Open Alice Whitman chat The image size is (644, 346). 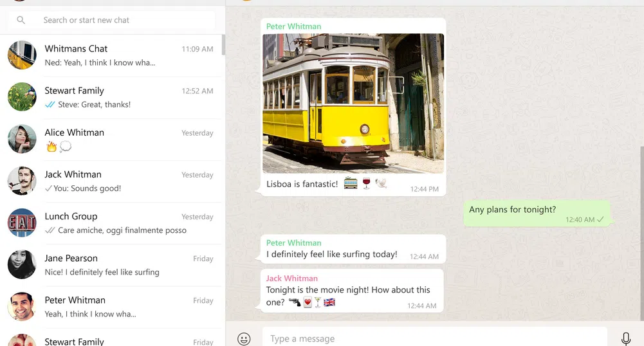pos(111,139)
